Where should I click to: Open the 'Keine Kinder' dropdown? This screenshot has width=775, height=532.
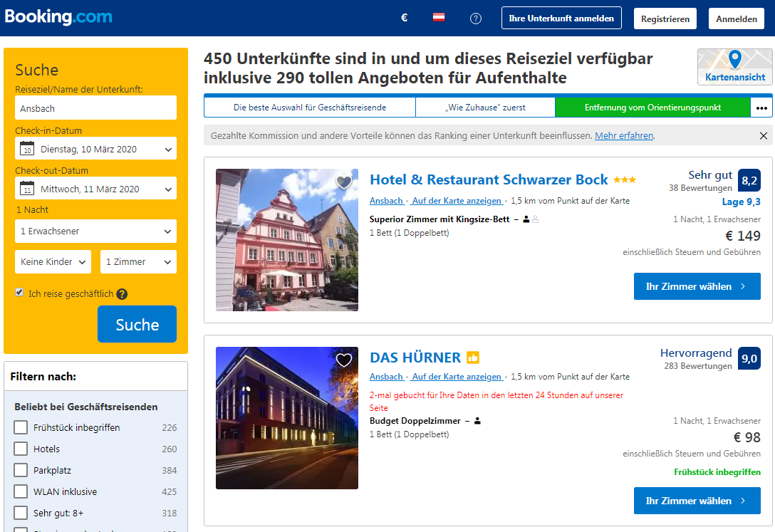(x=53, y=262)
